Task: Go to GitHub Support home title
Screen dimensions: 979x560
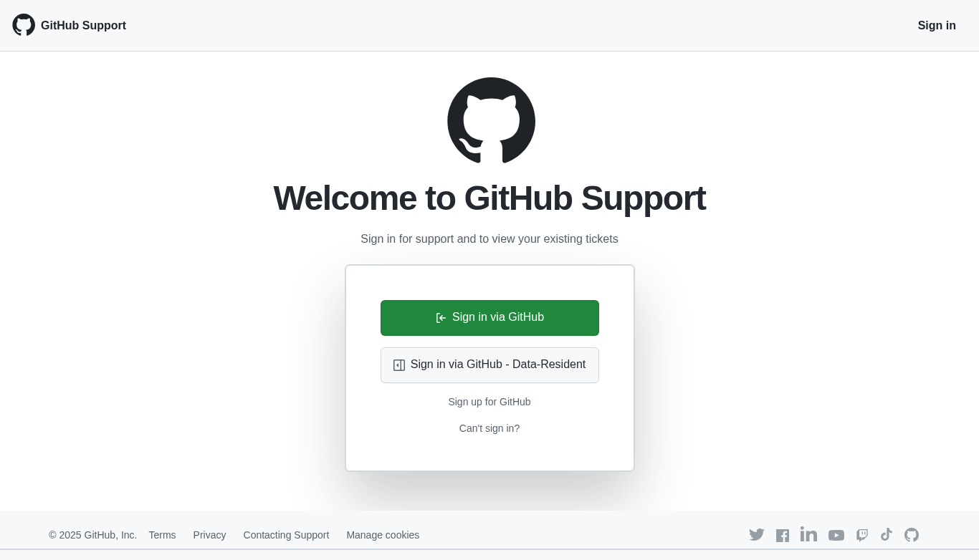Action: click(x=83, y=26)
